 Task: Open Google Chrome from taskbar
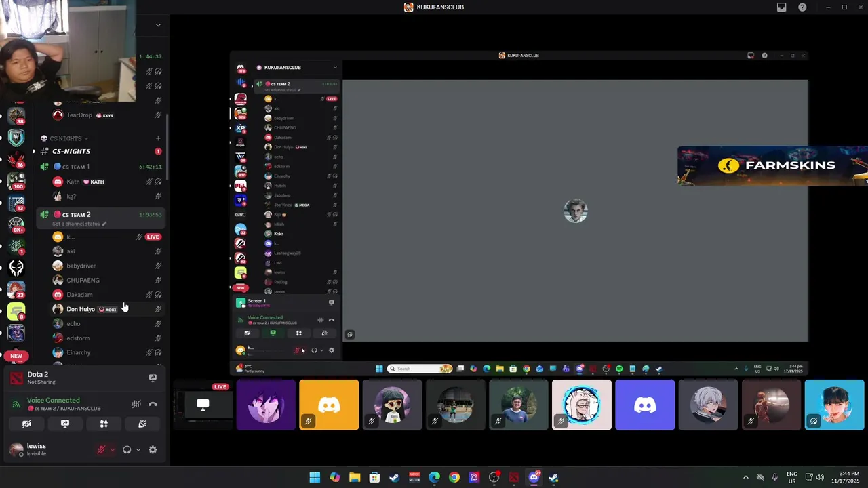[x=454, y=477]
